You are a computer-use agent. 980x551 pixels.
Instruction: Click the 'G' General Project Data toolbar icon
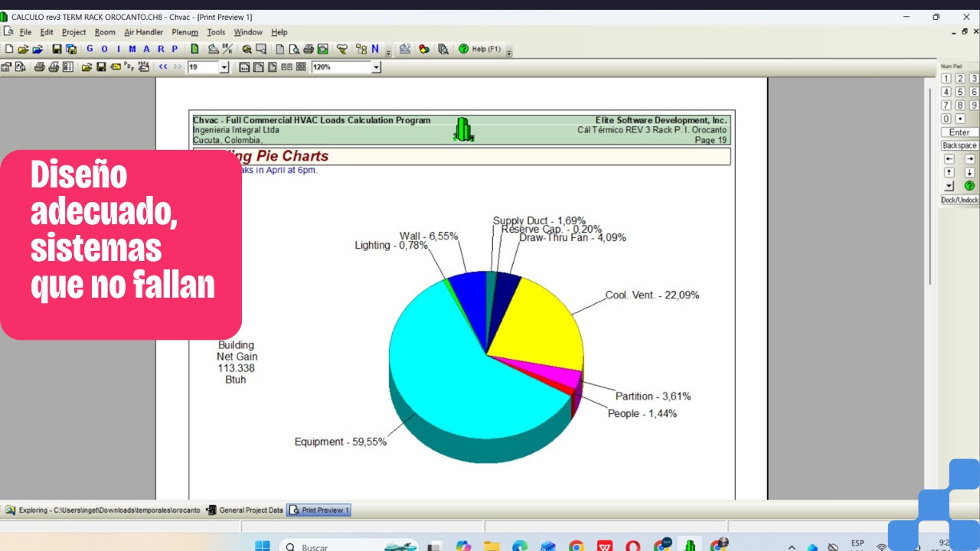(x=90, y=49)
